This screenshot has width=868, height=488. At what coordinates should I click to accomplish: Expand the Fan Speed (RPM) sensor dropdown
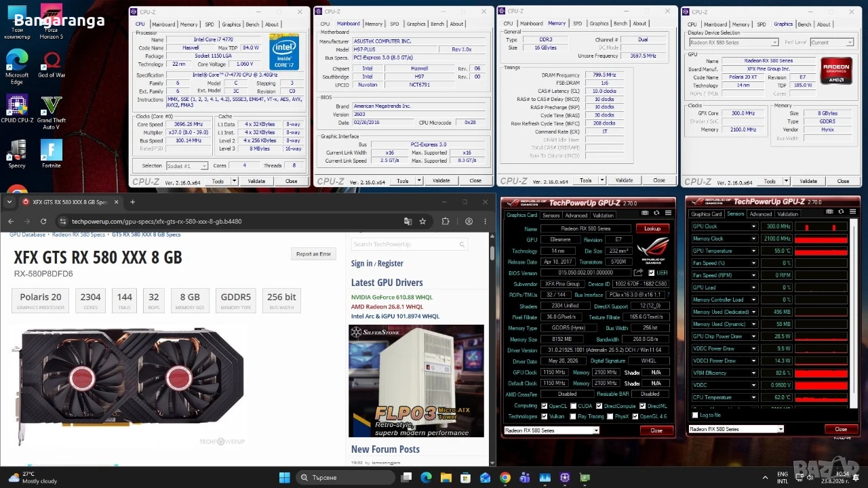(753, 275)
